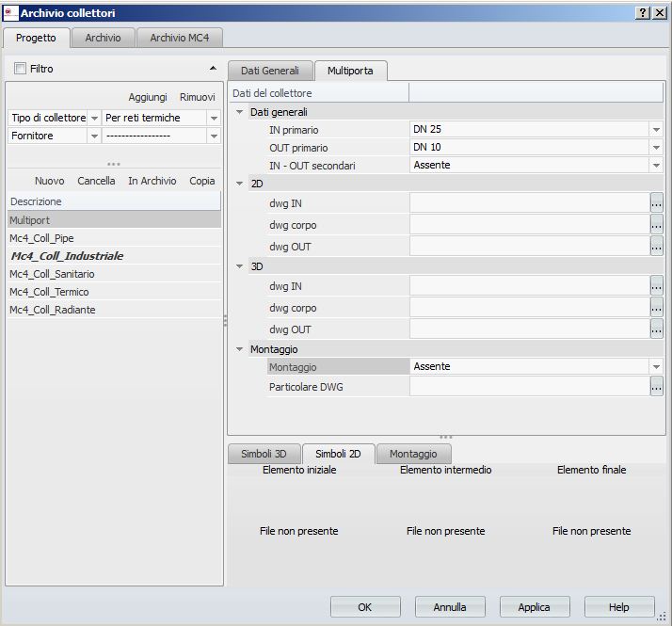Image resolution: width=672 pixels, height=626 pixels.
Task: Click the application icon in title bar
Action: 10,13
